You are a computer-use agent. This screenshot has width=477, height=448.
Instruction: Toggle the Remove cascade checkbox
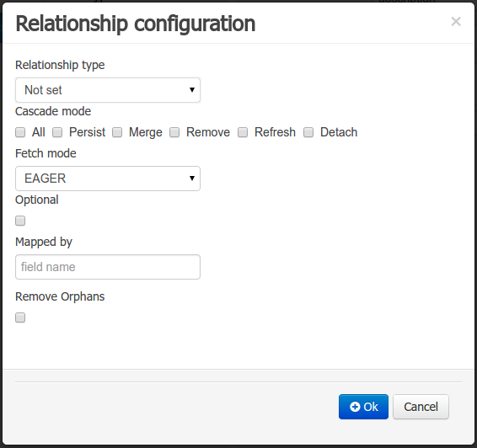174,132
